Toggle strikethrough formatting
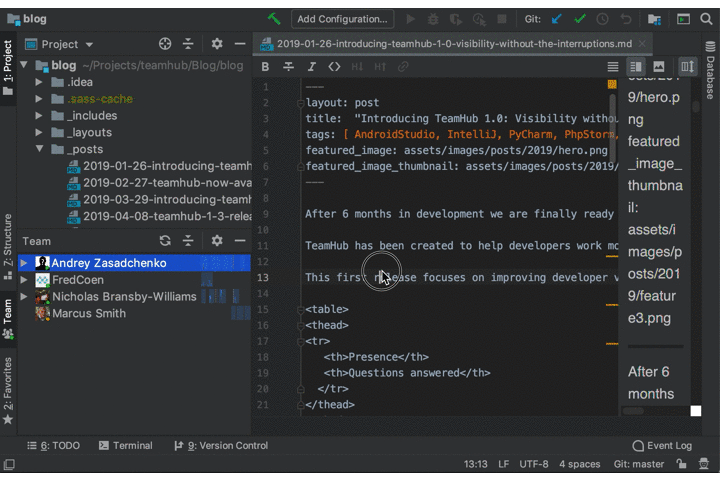 [288, 67]
